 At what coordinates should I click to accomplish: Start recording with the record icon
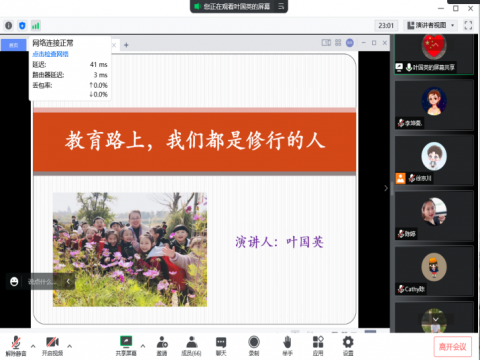254,346
